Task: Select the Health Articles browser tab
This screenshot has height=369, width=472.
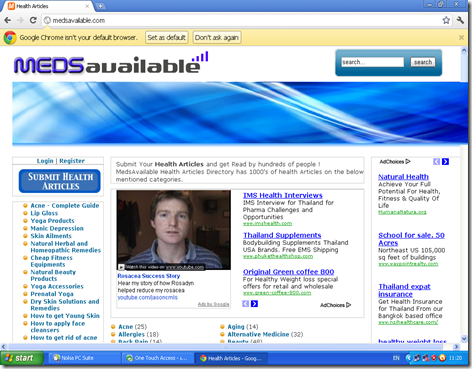Action: [x=49, y=6]
